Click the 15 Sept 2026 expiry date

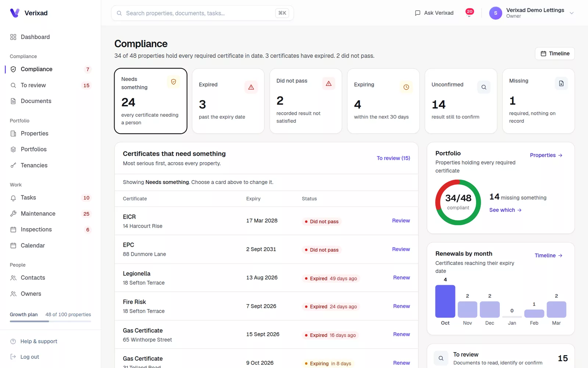pos(263,335)
